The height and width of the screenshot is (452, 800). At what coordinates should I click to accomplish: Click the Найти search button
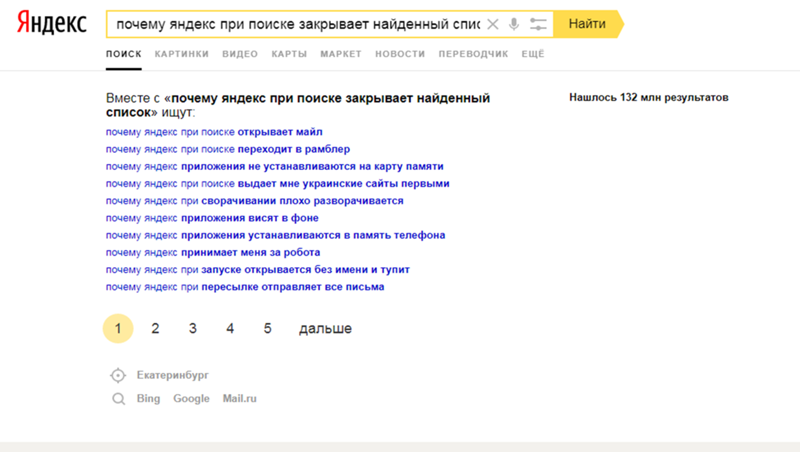tap(588, 24)
